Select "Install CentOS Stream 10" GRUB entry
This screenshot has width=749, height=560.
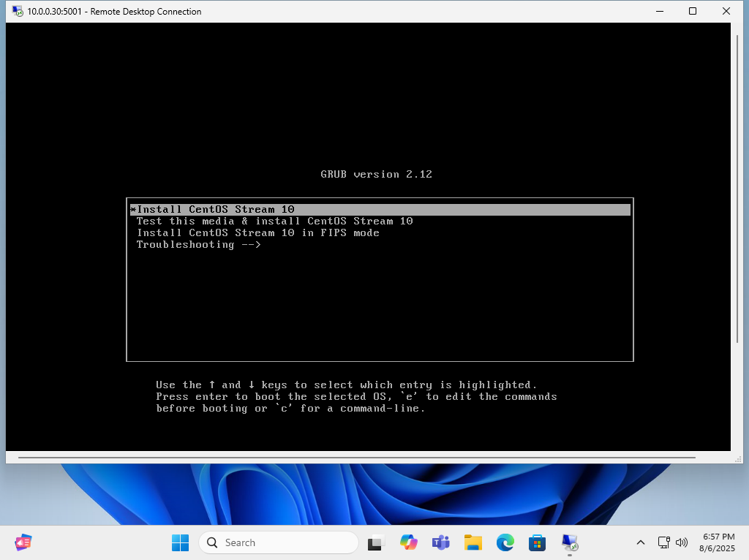click(x=216, y=210)
